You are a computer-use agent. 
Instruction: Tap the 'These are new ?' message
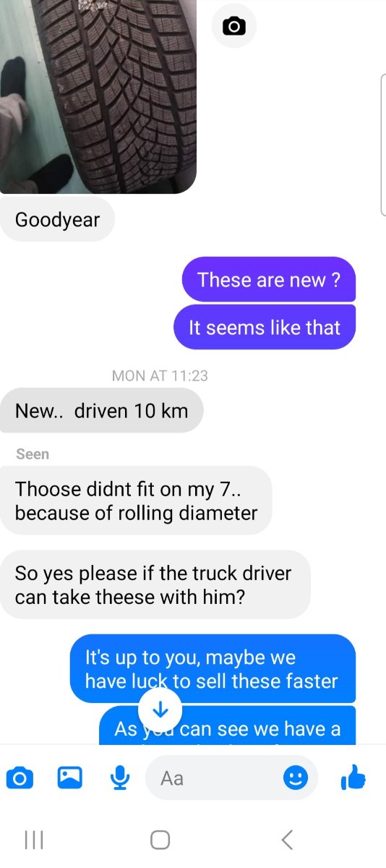click(269, 279)
